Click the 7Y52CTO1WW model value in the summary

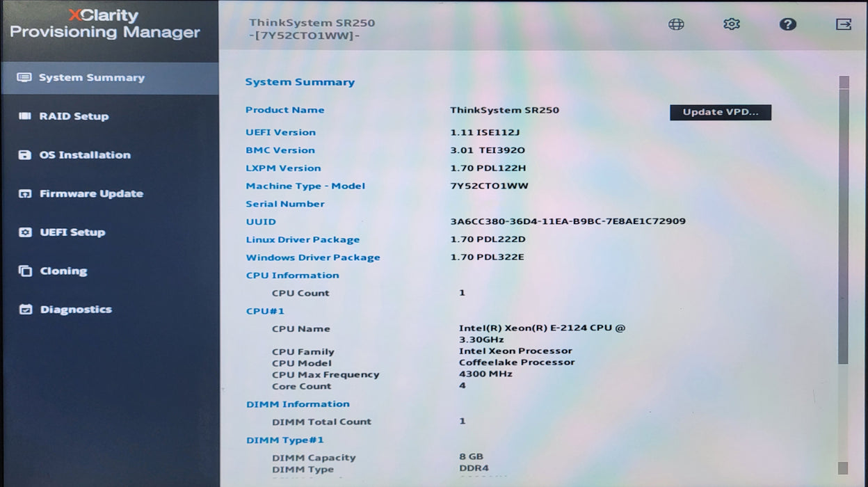[x=490, y=186]
